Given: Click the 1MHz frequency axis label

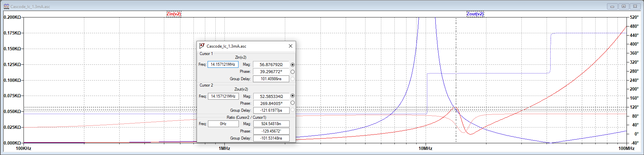Looking at the screenshot, I should [x=224, y=148].
